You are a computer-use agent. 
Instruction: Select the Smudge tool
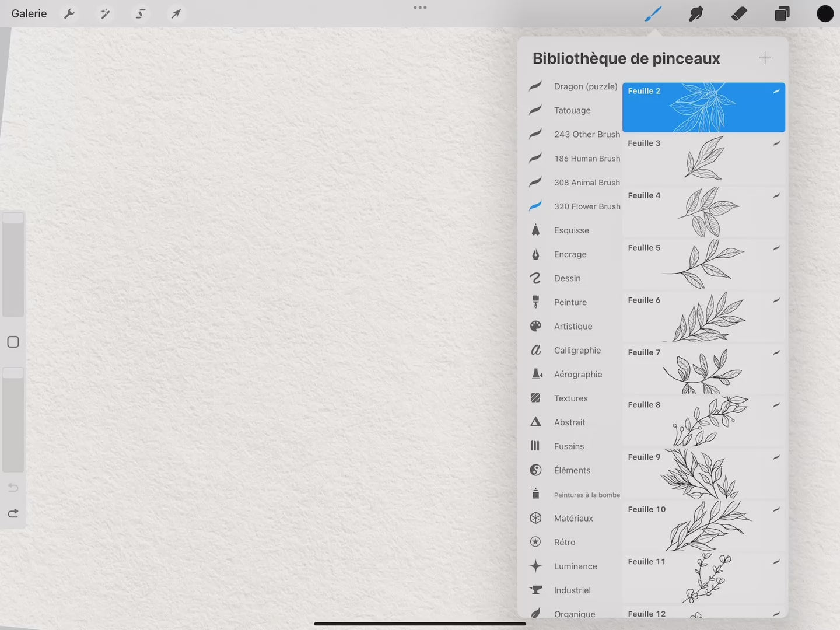click(x=696, y=13)
